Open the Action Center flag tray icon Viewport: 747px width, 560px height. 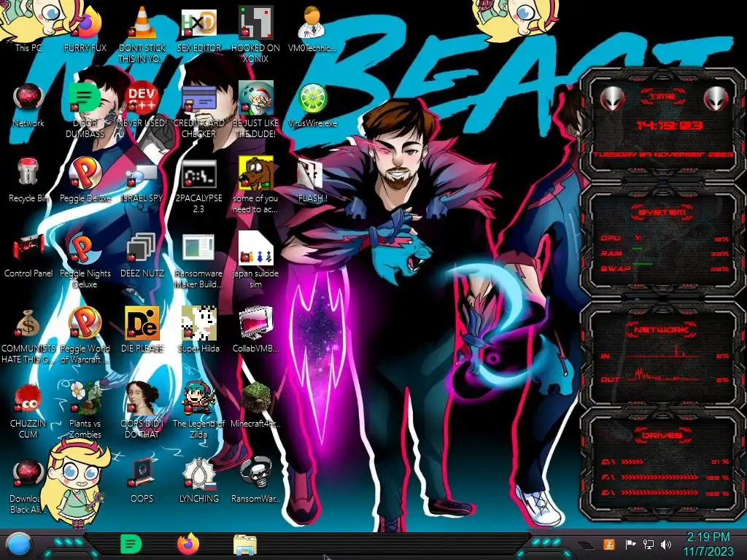pos(630,544)
